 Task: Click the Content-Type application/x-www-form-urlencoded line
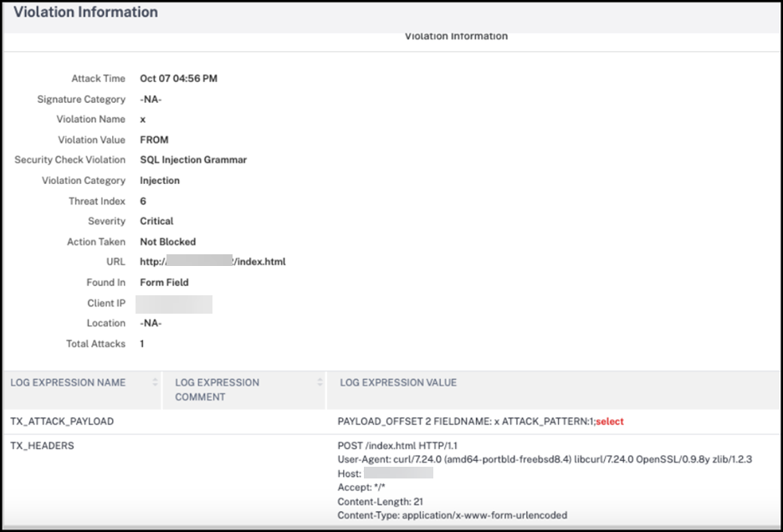click(453, 515)
